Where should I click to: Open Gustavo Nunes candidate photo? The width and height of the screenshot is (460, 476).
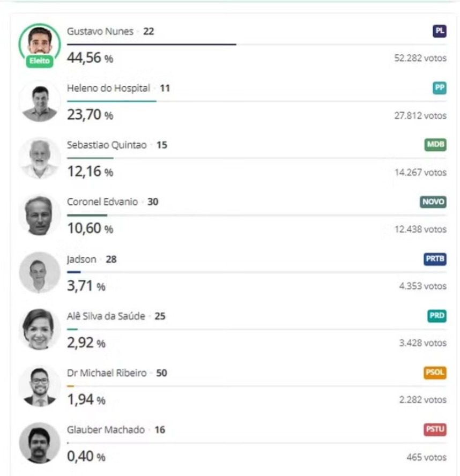click(39, 42)
